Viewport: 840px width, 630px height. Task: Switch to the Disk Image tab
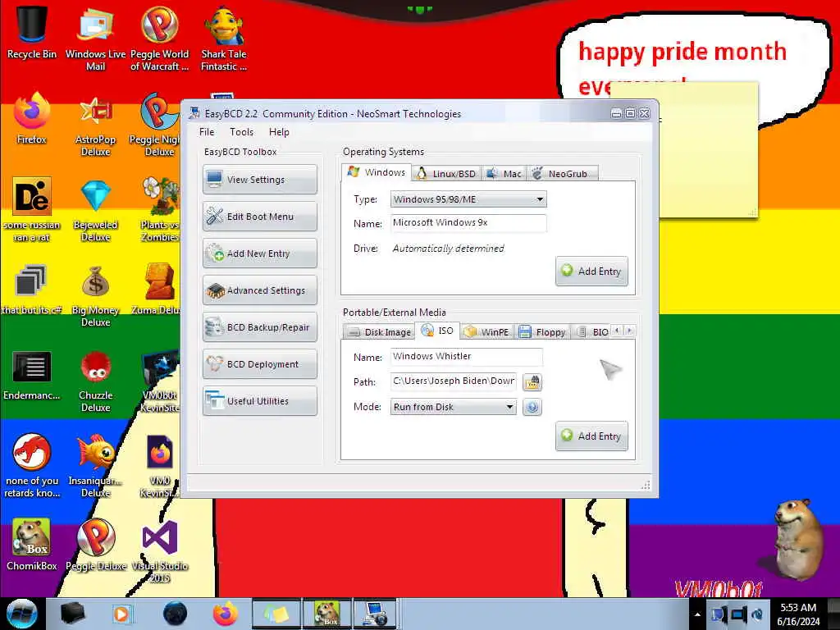pos(379,332)
